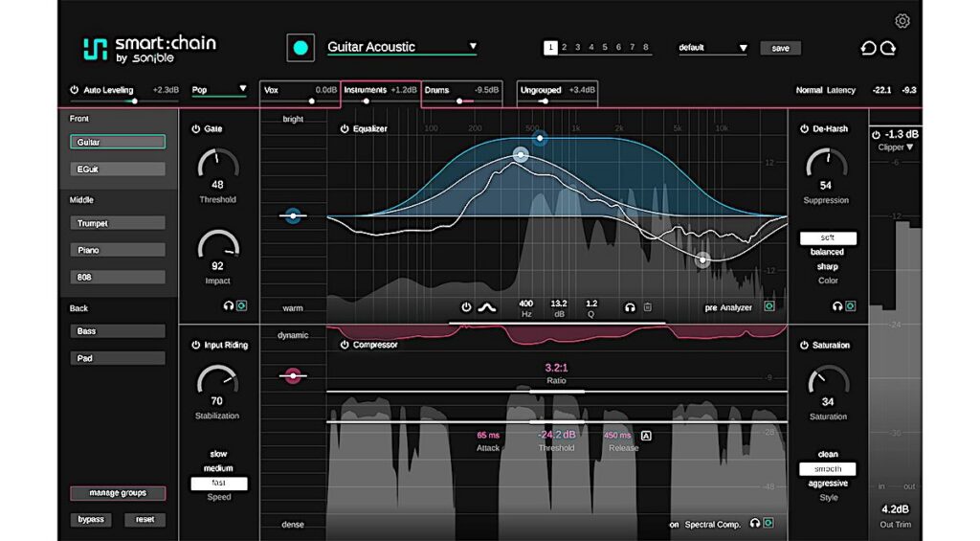Solo De-Harsh with headphones icon
The height and width of the screenshot is (541, 980).
coord(837,305)
